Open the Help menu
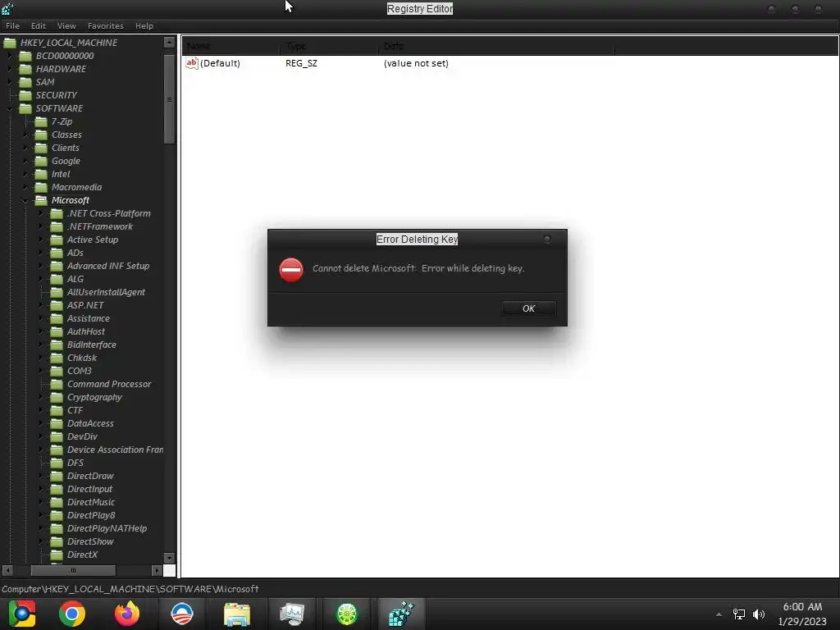This screenshot has height=630, width=840. tap(144, 25)
